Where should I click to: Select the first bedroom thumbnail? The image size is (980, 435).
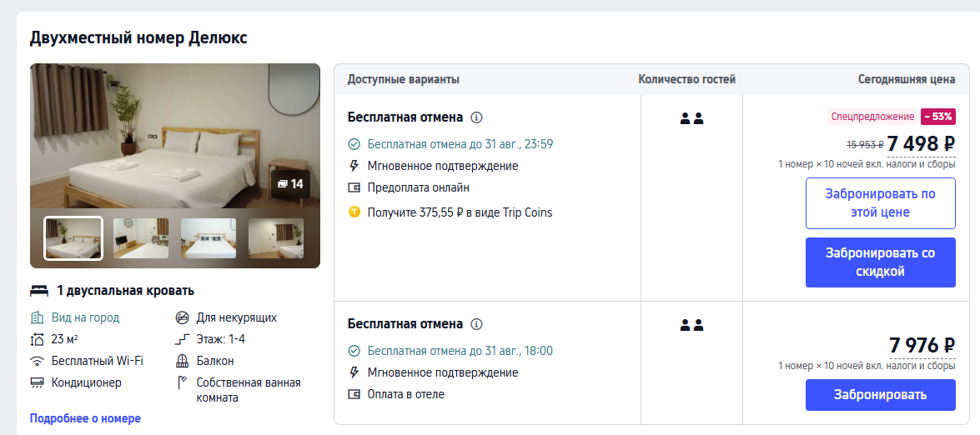tap(73, 238)
